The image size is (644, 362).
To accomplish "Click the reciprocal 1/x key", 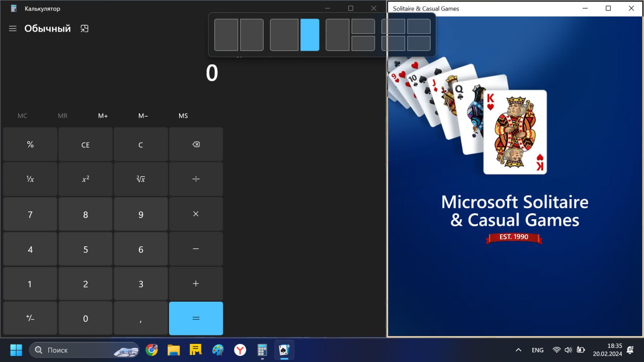I will [x=30, y=179].
